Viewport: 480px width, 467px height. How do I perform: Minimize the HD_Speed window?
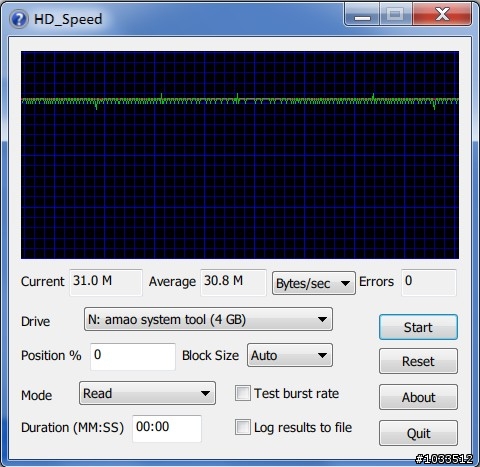362,15
